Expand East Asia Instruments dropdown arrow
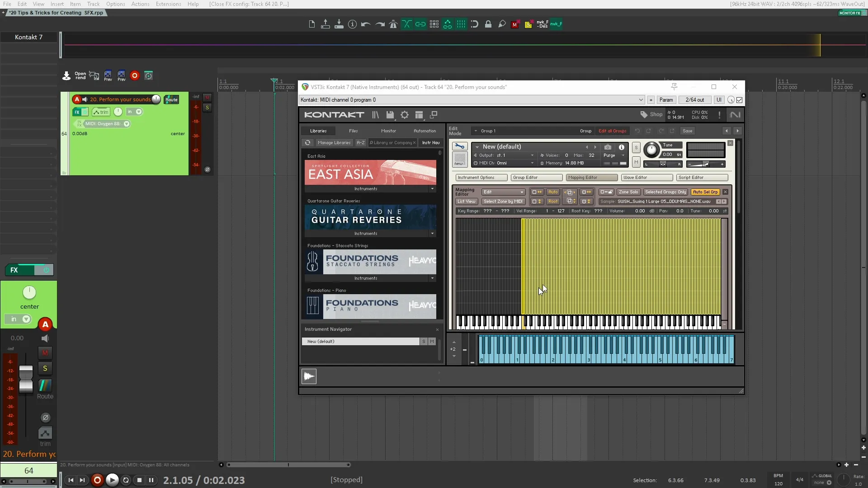This screenshot has height=488, width=868. (x=432, y=189)
